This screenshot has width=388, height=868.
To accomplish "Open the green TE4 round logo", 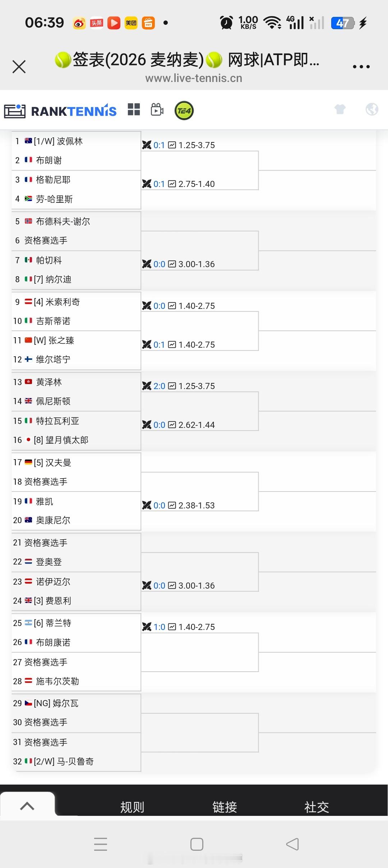I will (184, 110).
